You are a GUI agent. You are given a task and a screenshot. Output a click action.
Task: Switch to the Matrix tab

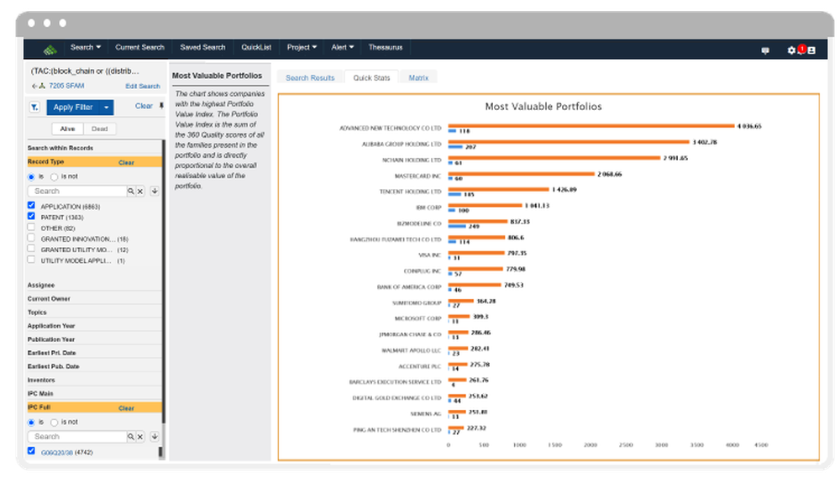(418, 76)
